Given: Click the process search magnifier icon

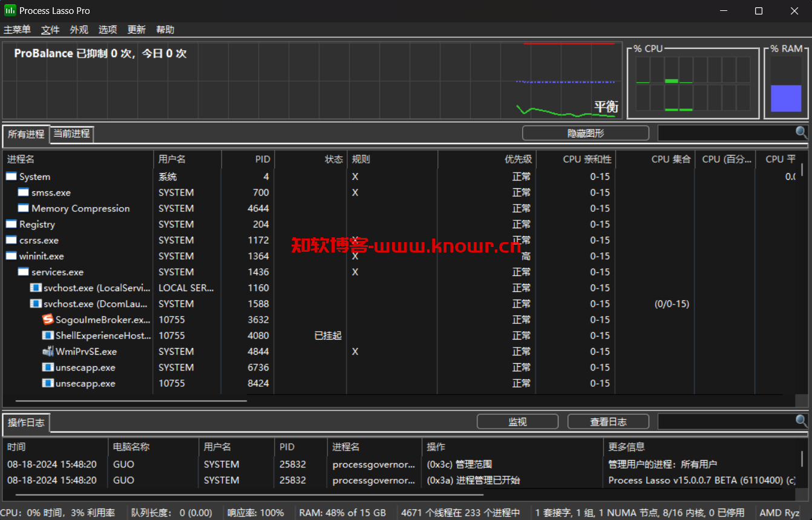Looking at the screenshot, I should click(801, 133).
